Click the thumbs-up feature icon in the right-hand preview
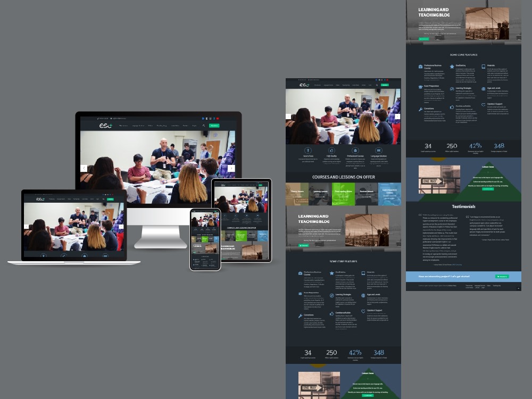The width and height of the screenshot is (532, 399). pyautogui.click(x=452, y=107)
